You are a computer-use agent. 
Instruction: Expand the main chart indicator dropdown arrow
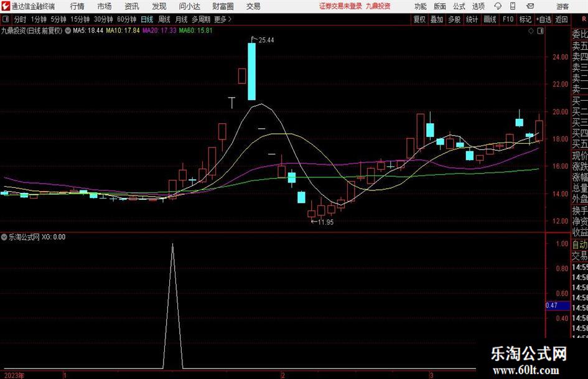coord(68,30)
